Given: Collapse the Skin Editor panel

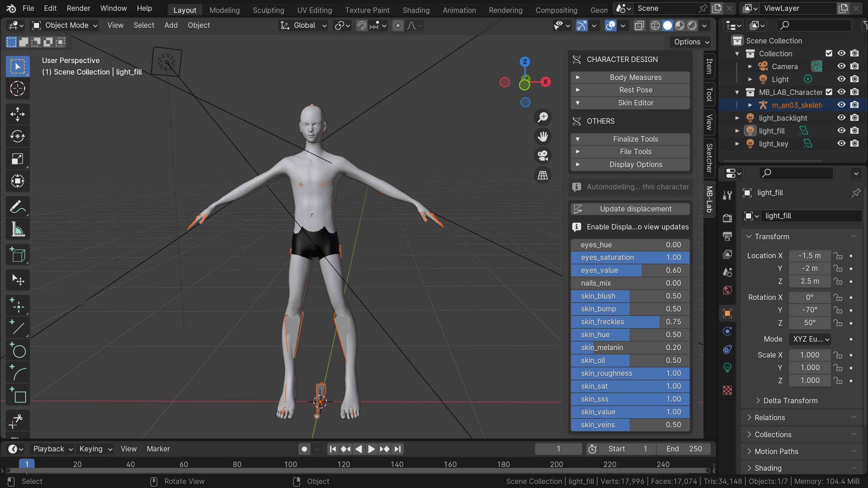Looking at the screenshot, I should (x=630, y=103).
